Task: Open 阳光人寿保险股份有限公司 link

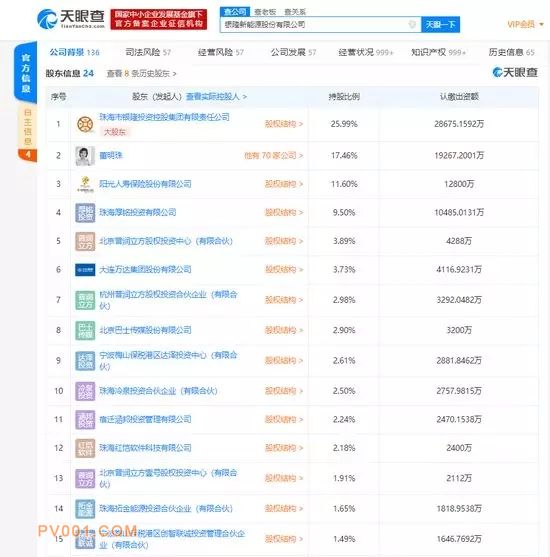Action: click(x=145, y=184)
